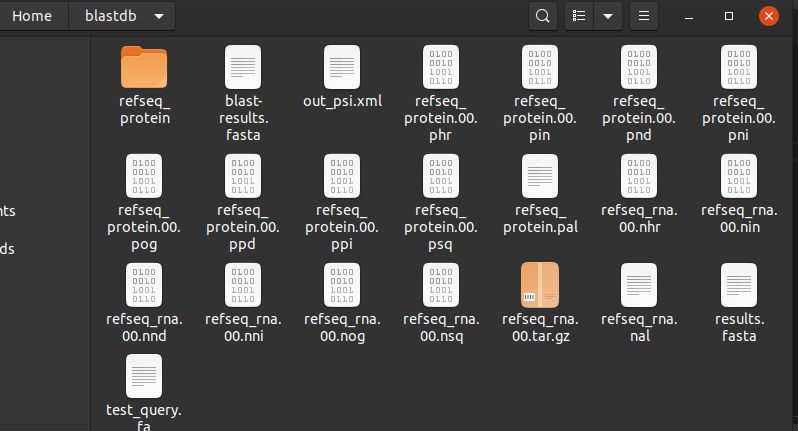The width and height of the screenshot is (798, 431).
Task: Open the search magnifier button
Action: click(543, 16)
